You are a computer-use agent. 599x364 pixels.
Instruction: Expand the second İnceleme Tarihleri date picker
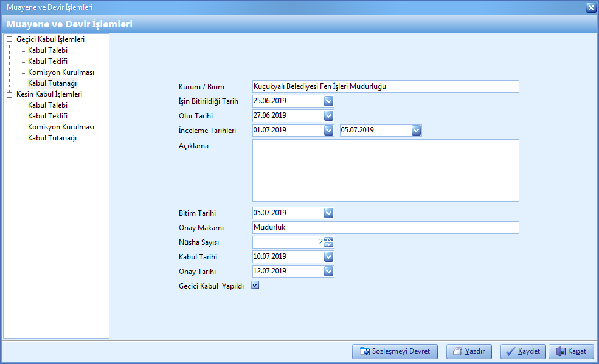click(x=416, y=130)
